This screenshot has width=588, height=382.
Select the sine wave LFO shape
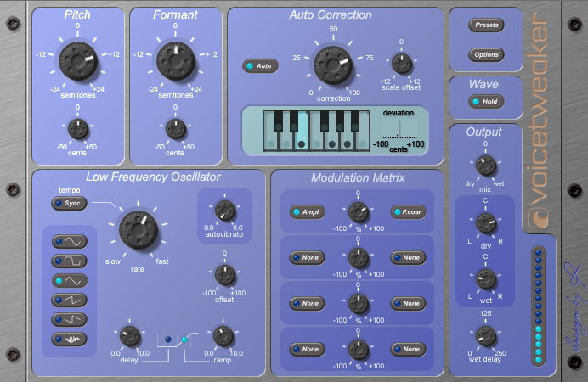(x=70, y=241)
